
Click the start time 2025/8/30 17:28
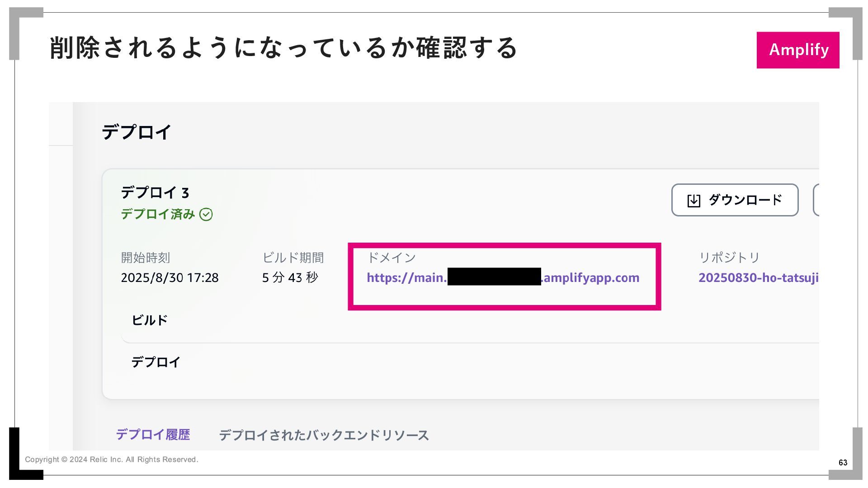tap(170, 277)
